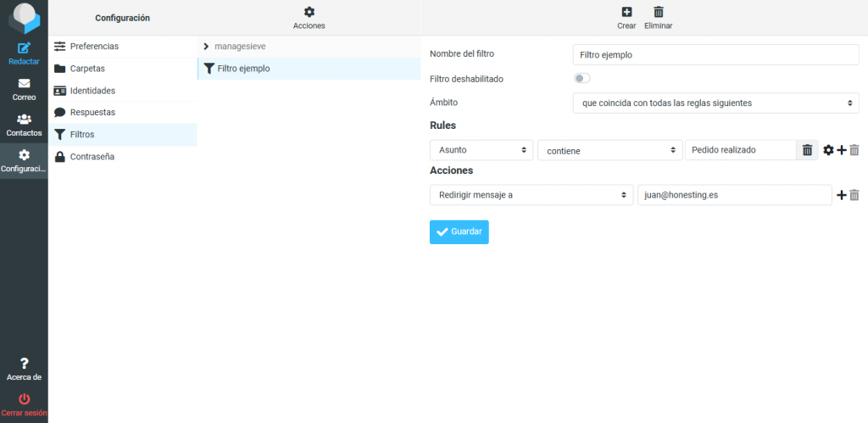868x423 pixels.
Task: Add another action with plus icon
Action: click(x=842, y=195)
